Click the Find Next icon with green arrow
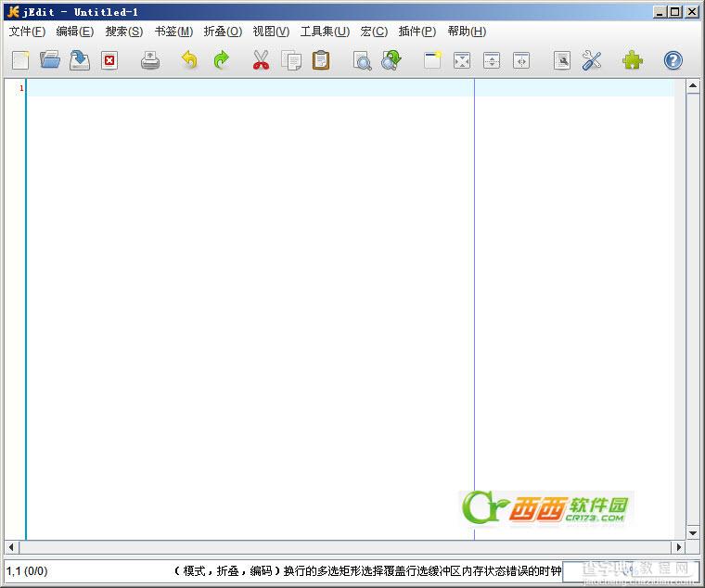This screenshot has height=588, width=705. (x=391, y=60)
